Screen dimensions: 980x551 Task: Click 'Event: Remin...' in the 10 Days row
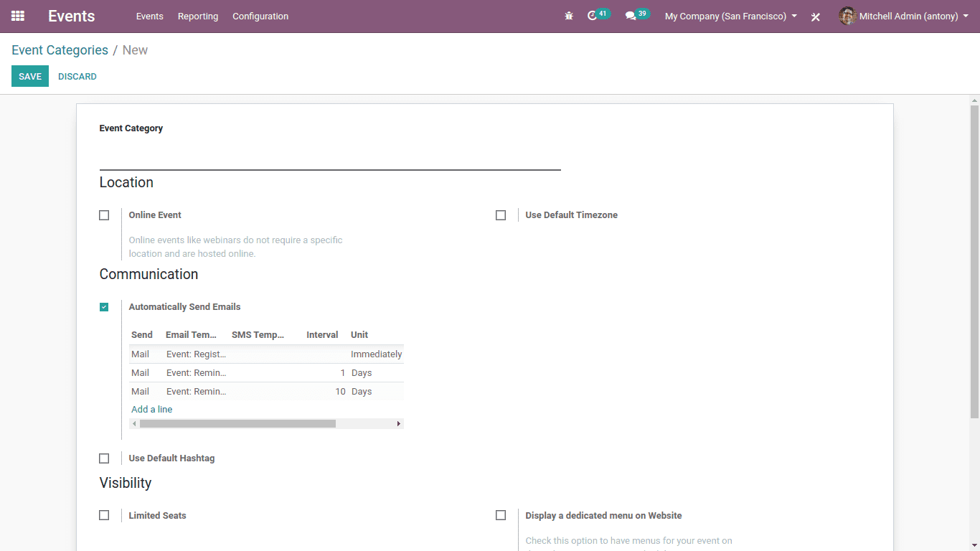(196, 392)
